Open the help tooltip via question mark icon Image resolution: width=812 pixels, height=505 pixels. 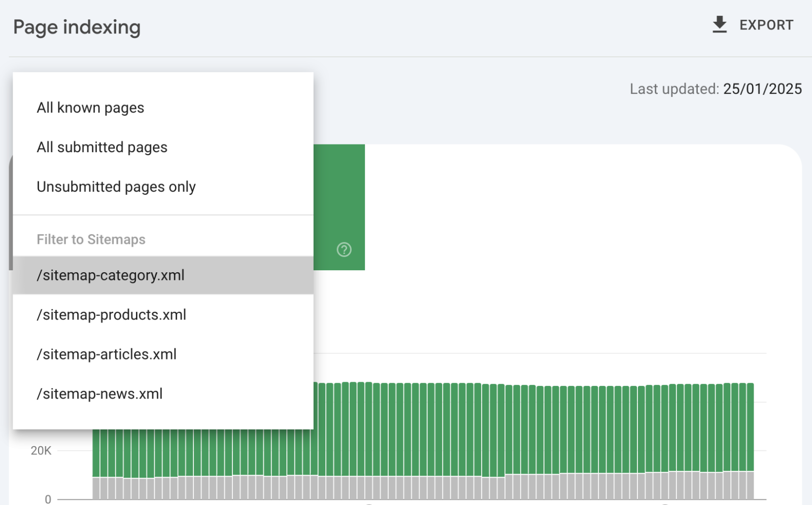tap(344, 249)
